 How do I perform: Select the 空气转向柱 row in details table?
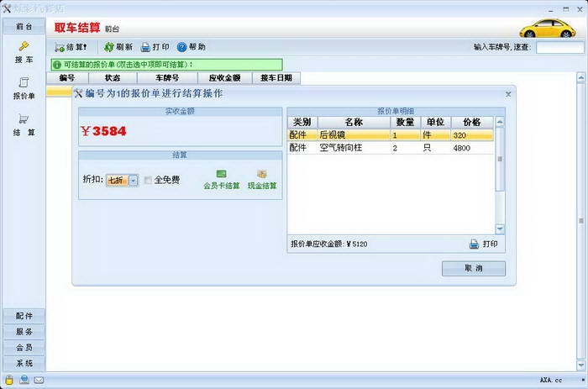point(391,148)
